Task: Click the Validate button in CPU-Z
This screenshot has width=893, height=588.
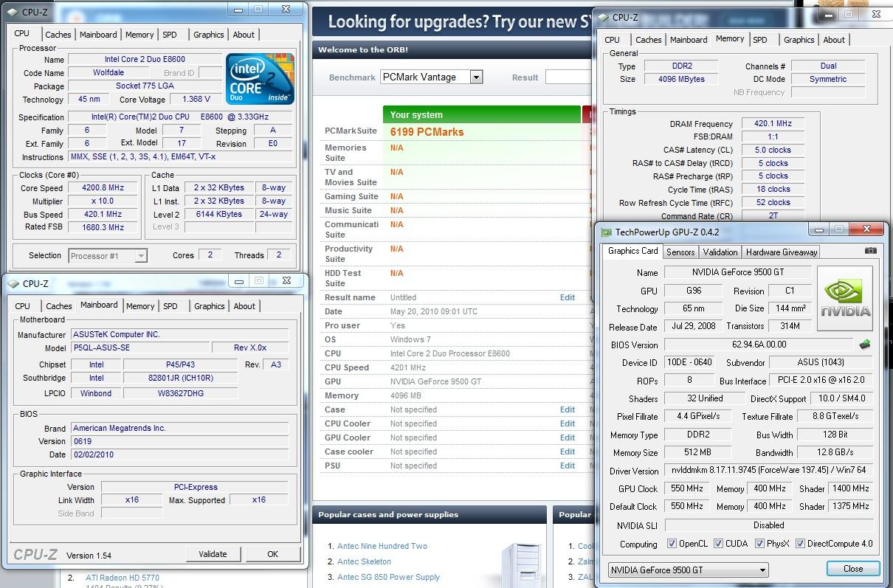Action: [213, 554]
